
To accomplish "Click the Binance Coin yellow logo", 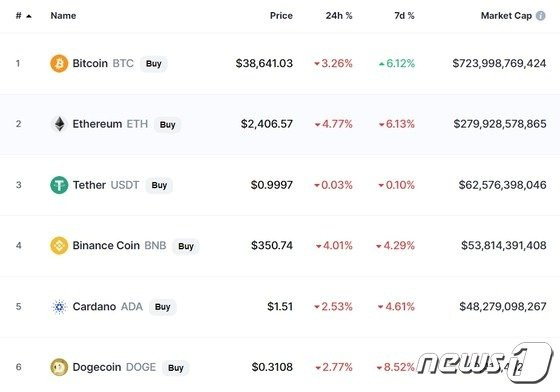I will pyautogui.click(x=59, y=246).
